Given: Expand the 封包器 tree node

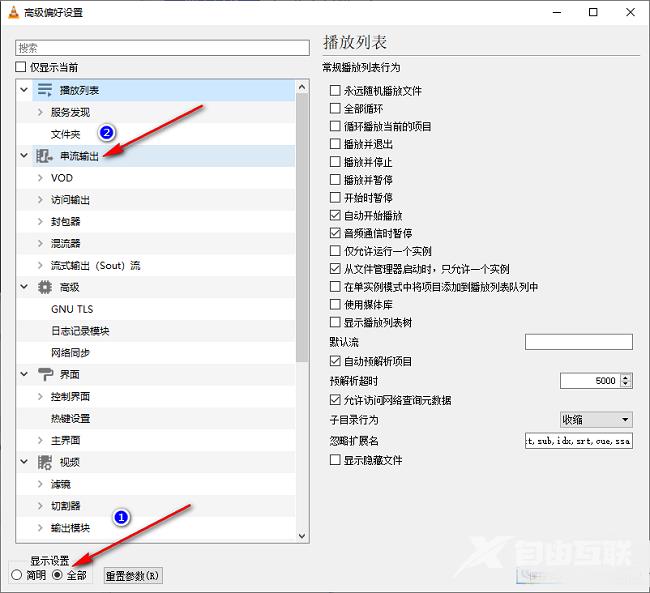Looking at the screenshot, I should point(40,221).
